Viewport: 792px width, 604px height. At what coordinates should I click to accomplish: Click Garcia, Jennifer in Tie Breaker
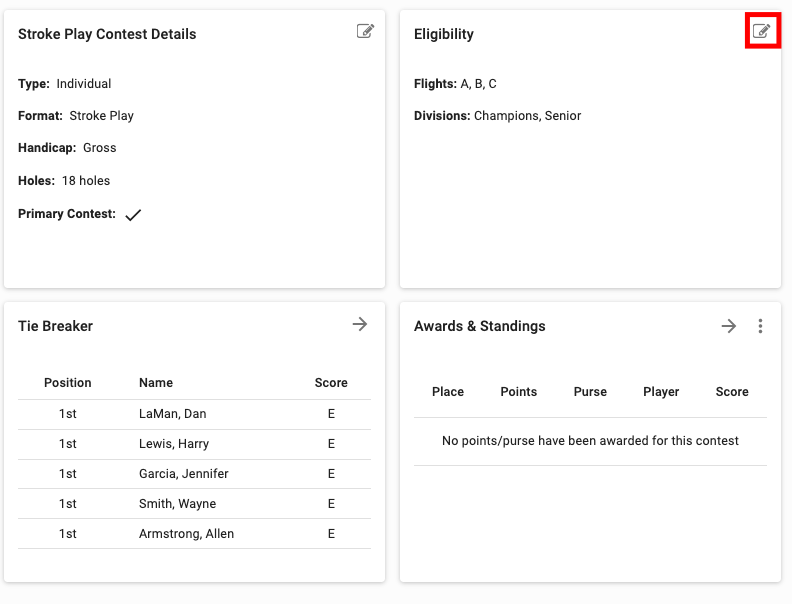tap(183, 474)
